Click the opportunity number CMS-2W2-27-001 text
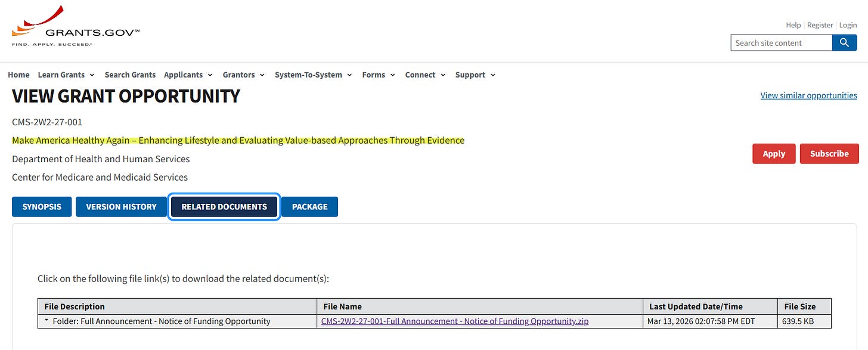This screenshot has height=350, width=868. [x=47, y=122]
